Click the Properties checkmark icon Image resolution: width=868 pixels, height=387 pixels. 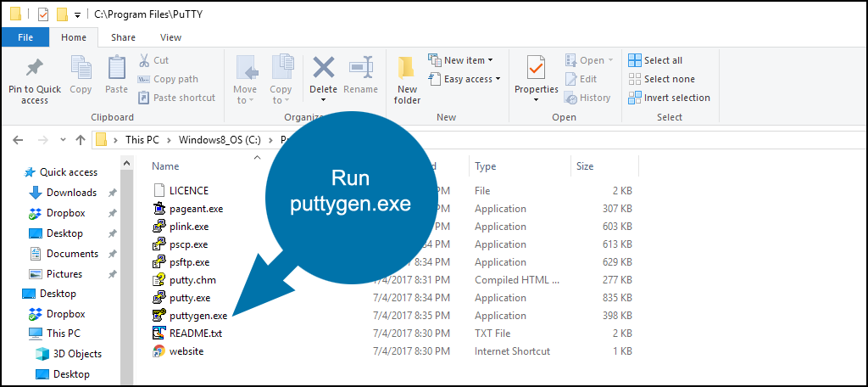tap(536, 68)
